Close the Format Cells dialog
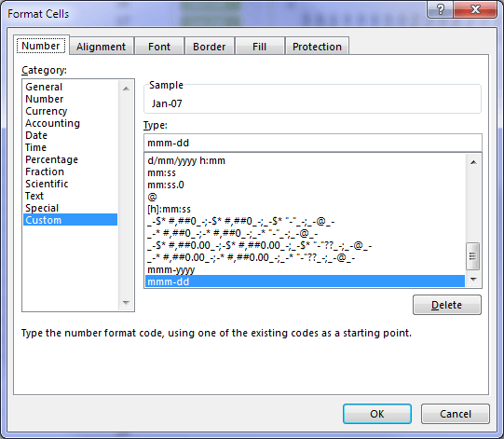The image size is (504, 439). (x=475, y=9)
